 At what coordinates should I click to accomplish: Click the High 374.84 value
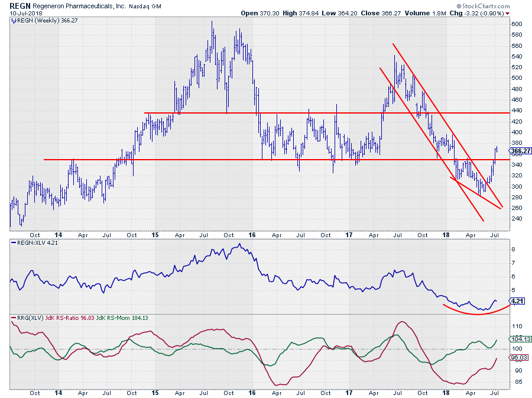click(x=301, y=13)
